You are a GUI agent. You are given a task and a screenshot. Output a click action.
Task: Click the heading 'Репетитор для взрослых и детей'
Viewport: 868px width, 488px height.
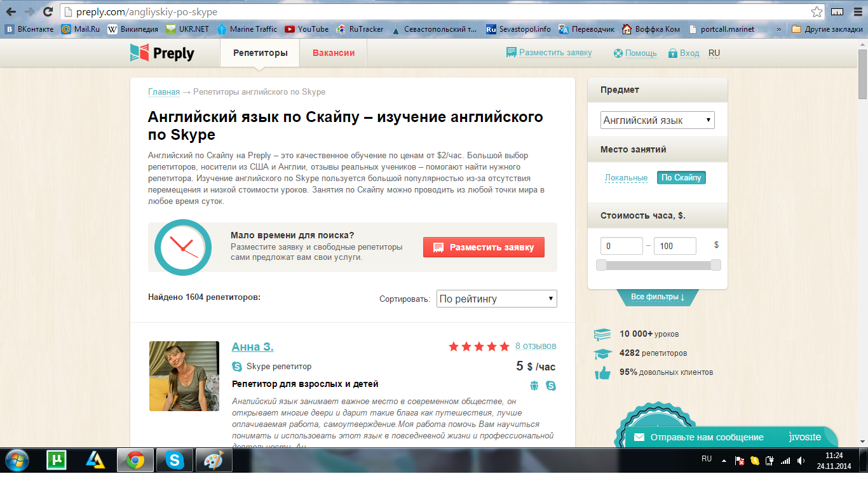[x=305, y=384]
